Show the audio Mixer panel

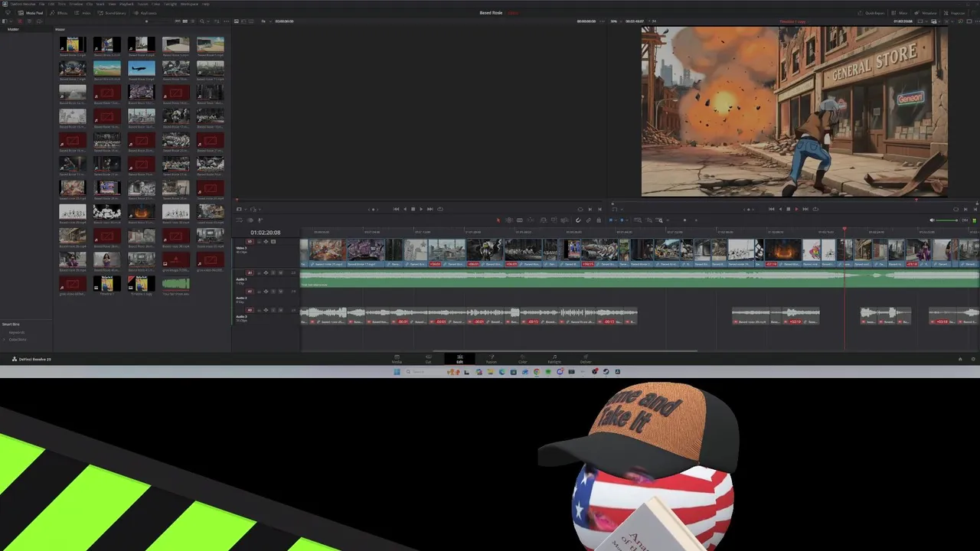[900, 13]
